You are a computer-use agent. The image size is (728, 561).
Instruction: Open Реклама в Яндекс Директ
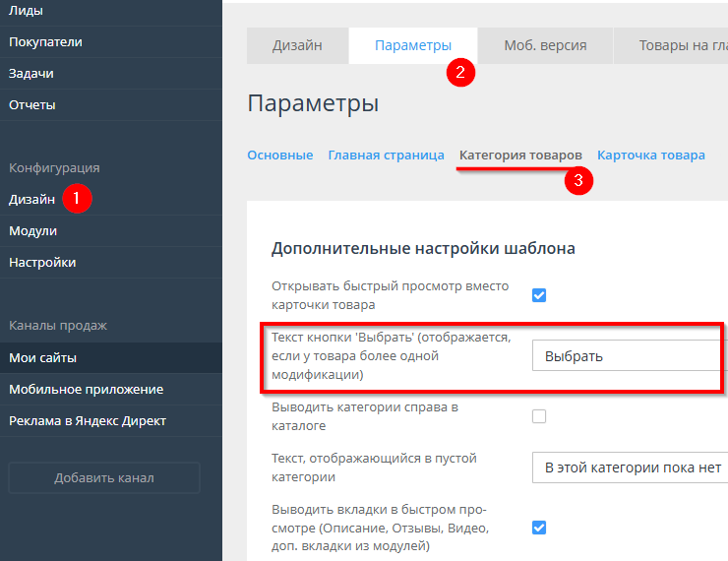[x=88, y=420]
